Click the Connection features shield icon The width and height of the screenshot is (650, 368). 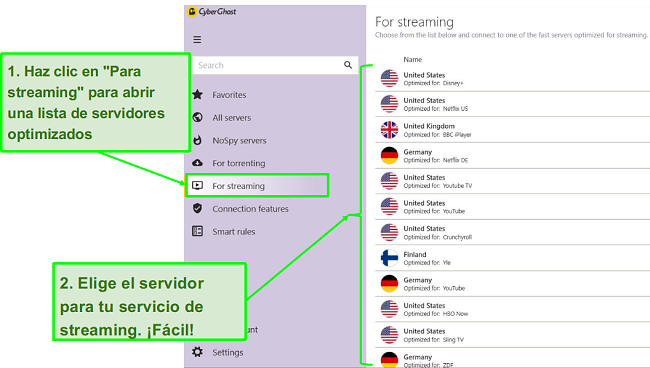(x=198, y=208)
